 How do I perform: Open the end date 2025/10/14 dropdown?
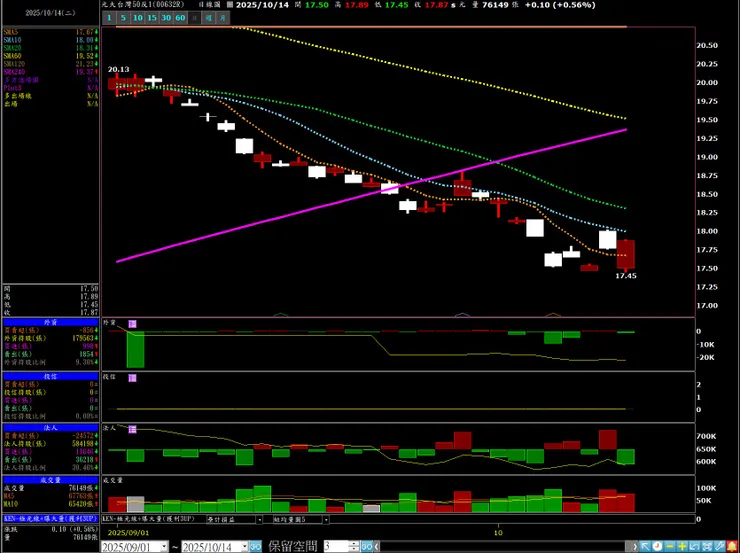click(x=244, y=547)
